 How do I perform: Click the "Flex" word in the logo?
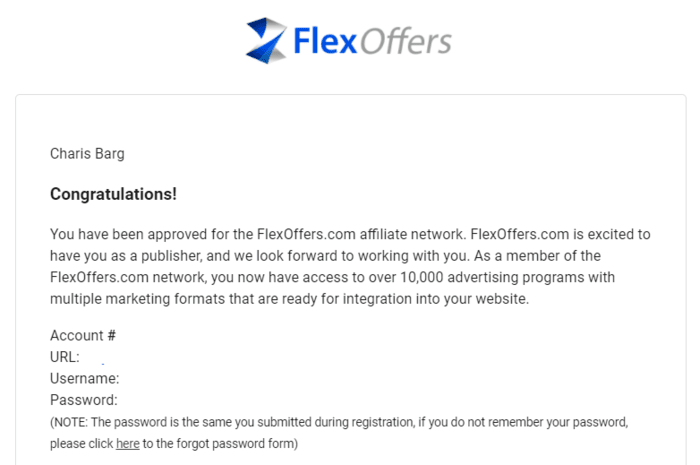coord(325,40)
